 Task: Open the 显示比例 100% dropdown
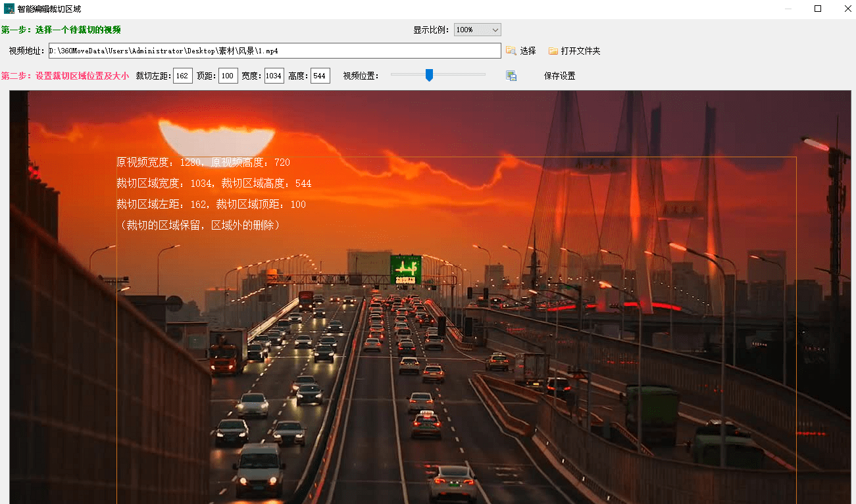(x=478, y=30)
